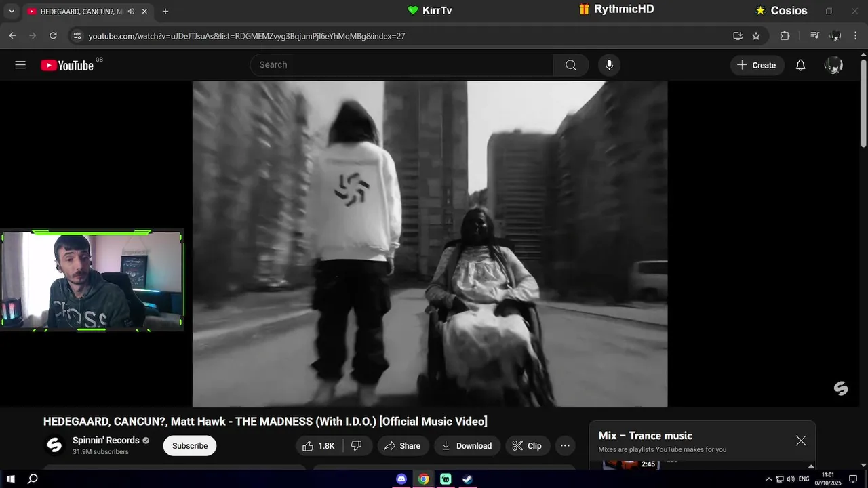The image size is (868, 488).
Task: Click the address bar URL
Action: 247,36
